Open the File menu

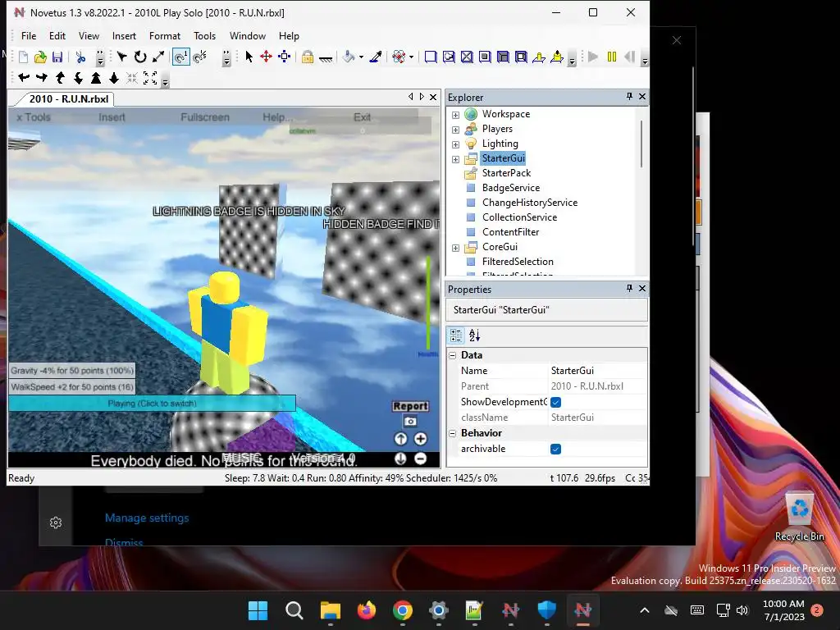pyautogui.click(x=29, y=36)
